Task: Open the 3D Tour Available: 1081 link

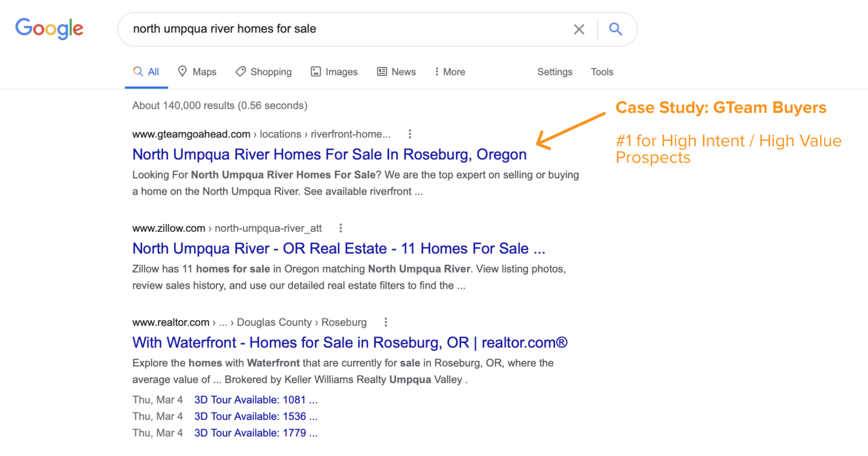Action: point(255,400)
